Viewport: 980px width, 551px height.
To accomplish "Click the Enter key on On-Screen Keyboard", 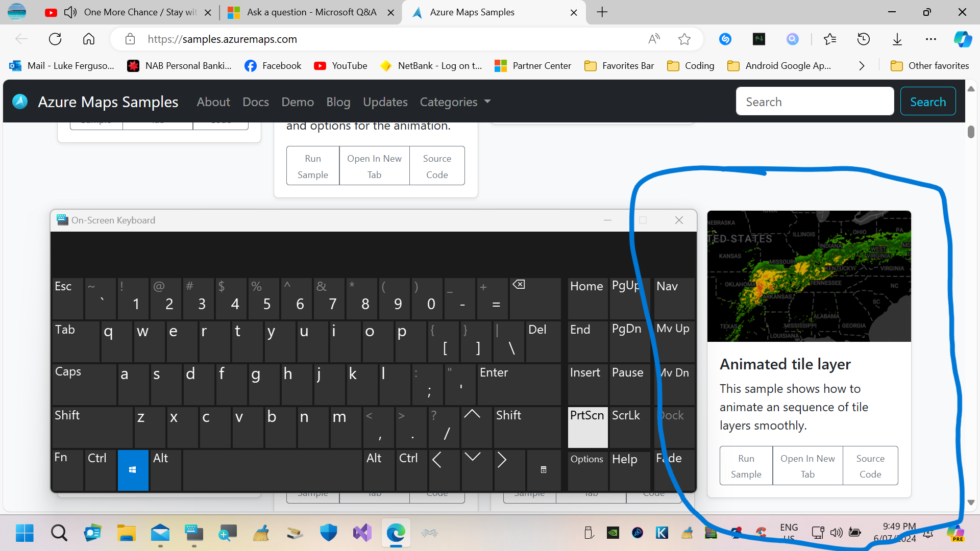I will click(519, 384).
